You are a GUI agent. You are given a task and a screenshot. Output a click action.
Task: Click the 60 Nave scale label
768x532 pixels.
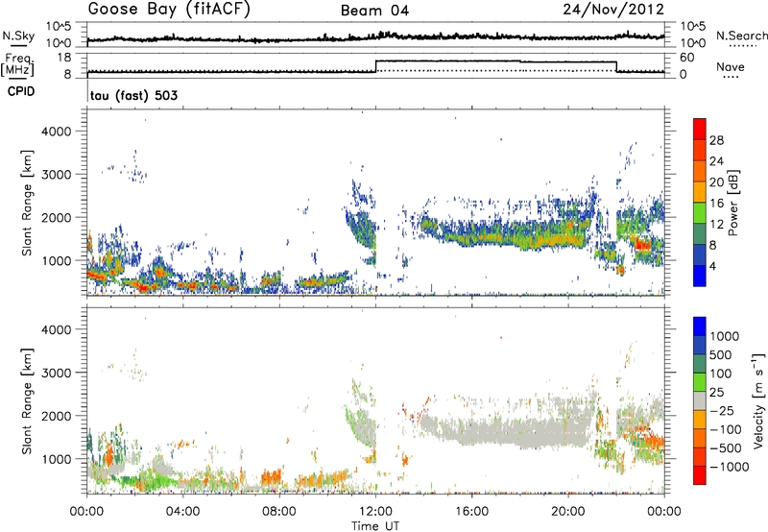687,58
